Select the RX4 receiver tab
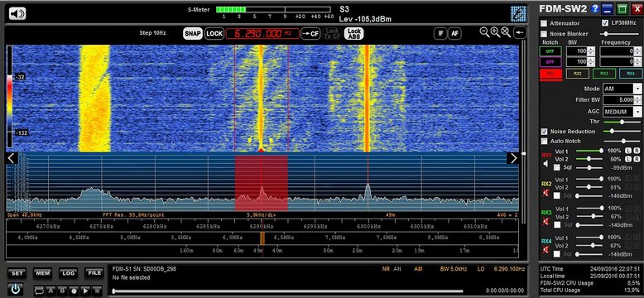 coord(631,74)
